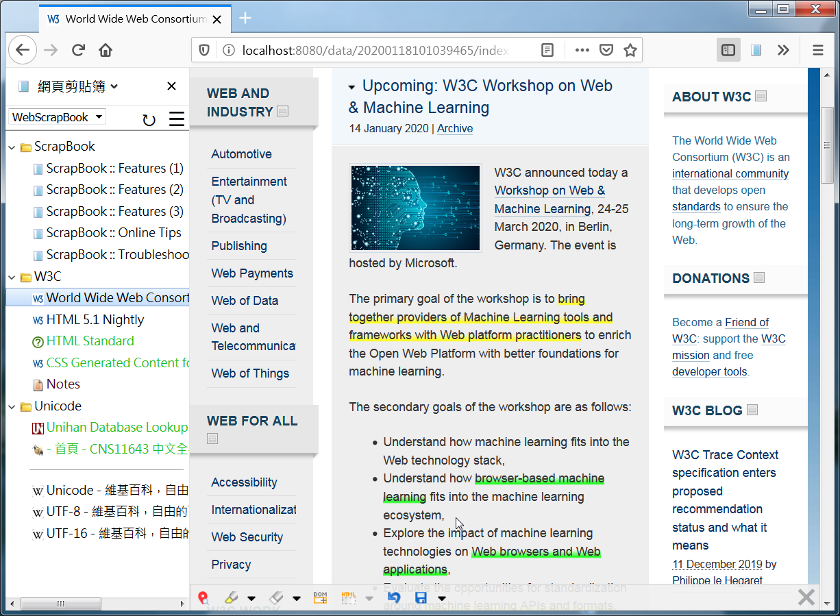Show site information icon in address bar
Image resolution: width=840 pixels, height=616 pixels.
(229, 50)
